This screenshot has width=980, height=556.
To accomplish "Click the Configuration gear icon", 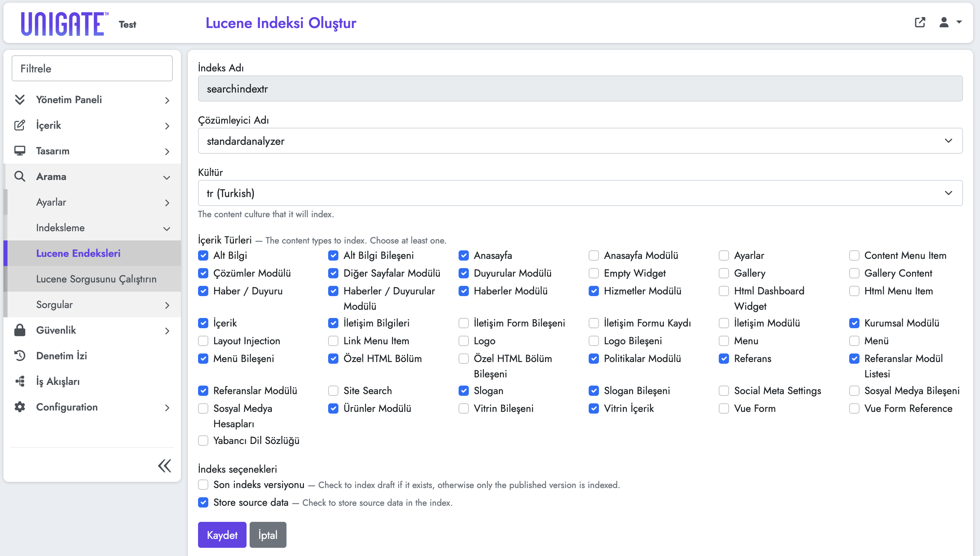I will [19, 407].
